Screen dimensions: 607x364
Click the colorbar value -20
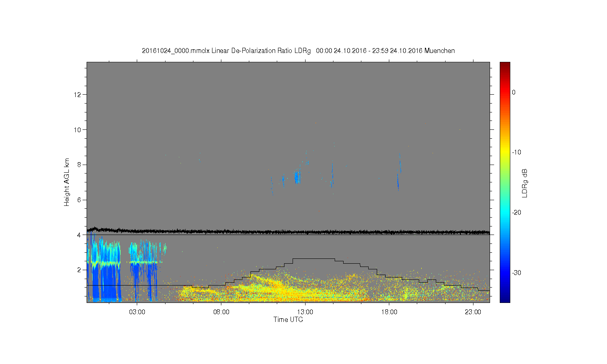pyautogui.click(x=516, y=213)
